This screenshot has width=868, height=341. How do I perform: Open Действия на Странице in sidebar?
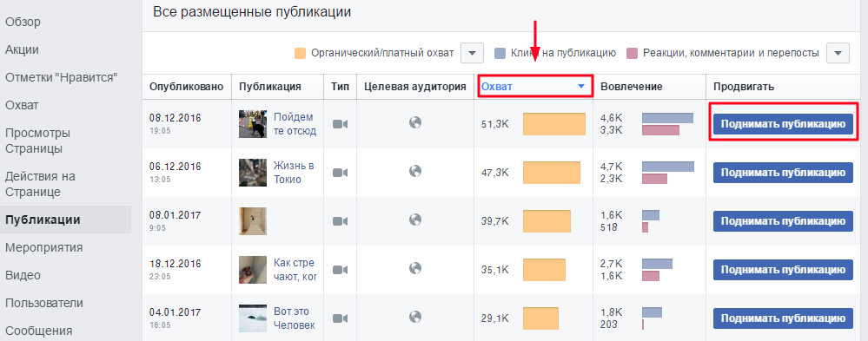[x=41, y=184]
